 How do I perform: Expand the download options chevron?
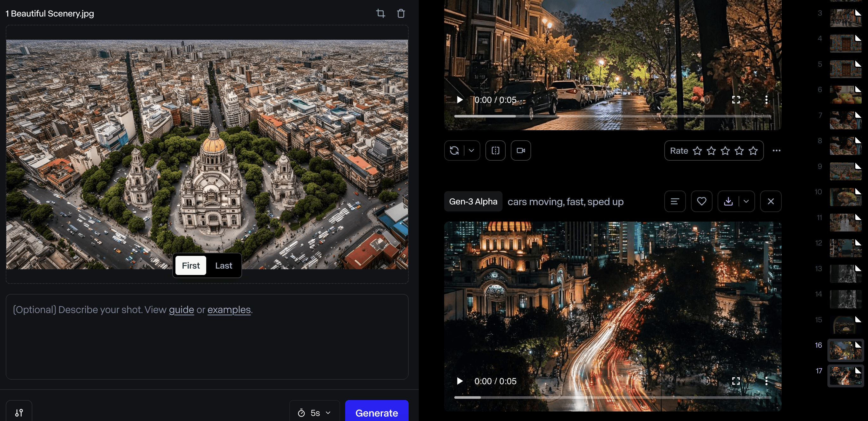pyautogui.click(x=746, y=201)
